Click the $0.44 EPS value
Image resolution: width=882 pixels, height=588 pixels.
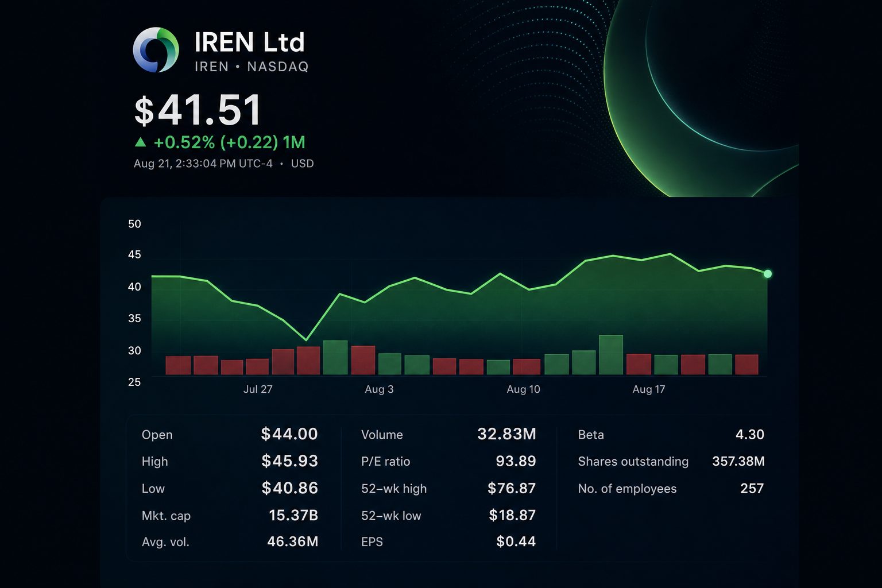[516, 541]
